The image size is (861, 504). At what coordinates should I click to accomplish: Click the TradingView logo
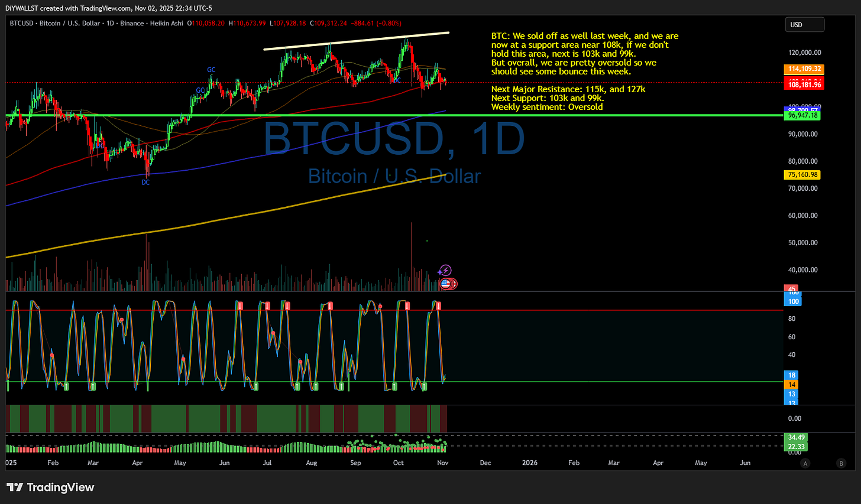click(x=50, y=488)
